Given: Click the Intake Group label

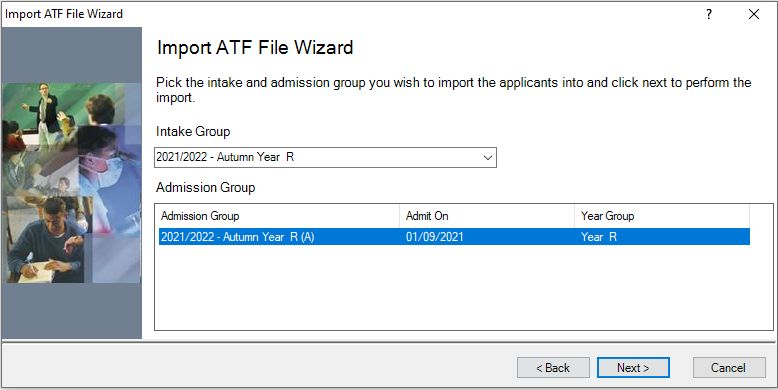Looking at the screenshot, I should [193, 131].
